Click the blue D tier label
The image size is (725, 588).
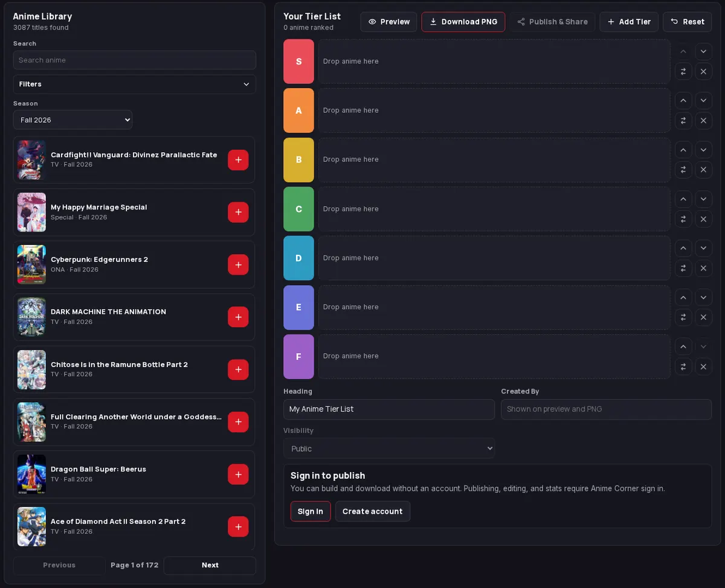(298, 258)
